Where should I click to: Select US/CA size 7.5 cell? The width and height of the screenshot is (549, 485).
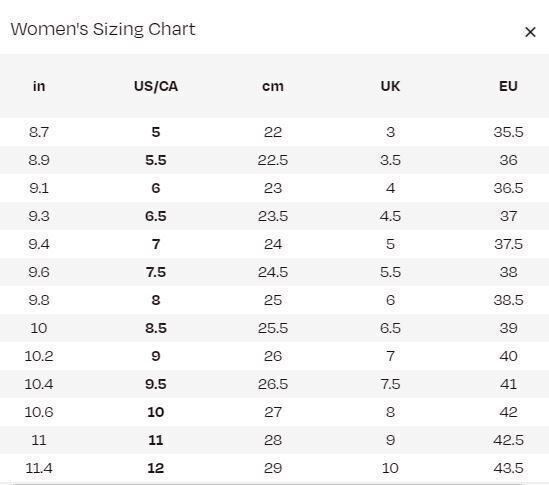(156, 272)
